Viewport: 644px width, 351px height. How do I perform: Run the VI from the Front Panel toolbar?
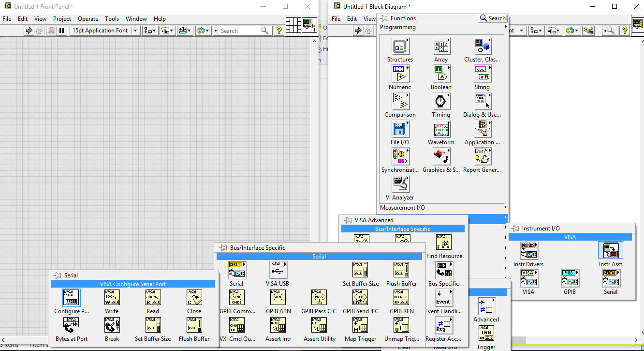(29, 31)
